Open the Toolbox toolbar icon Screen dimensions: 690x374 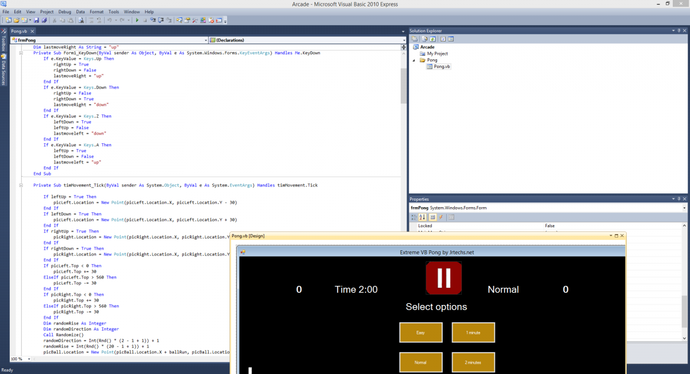[x=195, y=20]
